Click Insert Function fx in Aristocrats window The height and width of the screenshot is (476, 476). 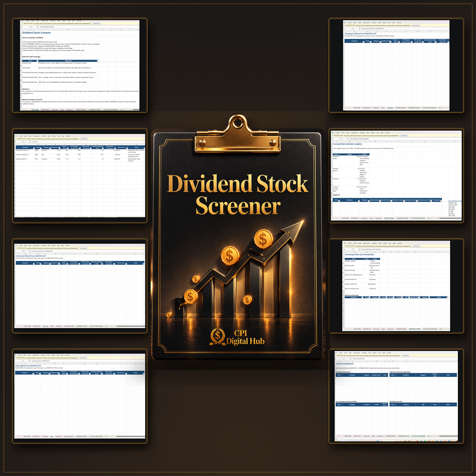click(x=30, y=251)
